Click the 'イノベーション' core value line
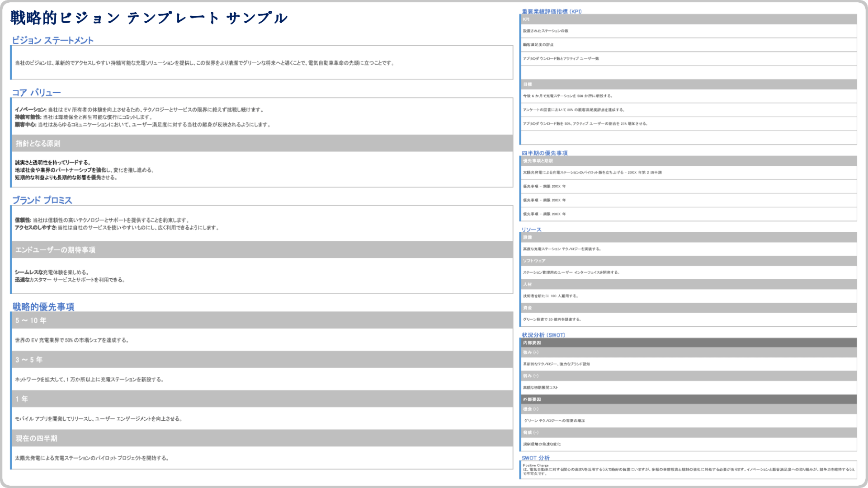 pos(139,110)
